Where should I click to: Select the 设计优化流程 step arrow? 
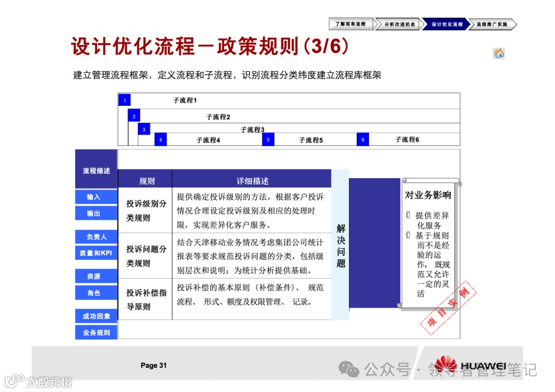[447, 24]
